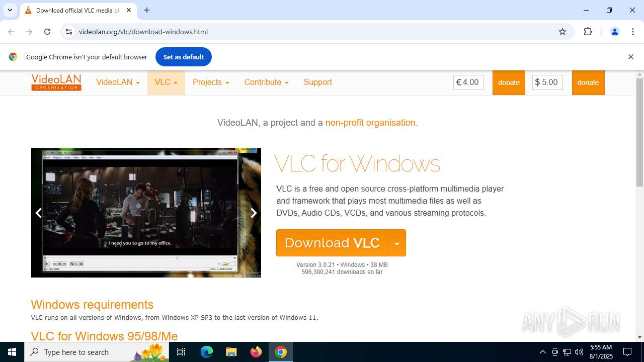Viewport: 644px width, 362px height.
Task: Dismiss the default browser notification bar
Action: (x=630, y=57)
